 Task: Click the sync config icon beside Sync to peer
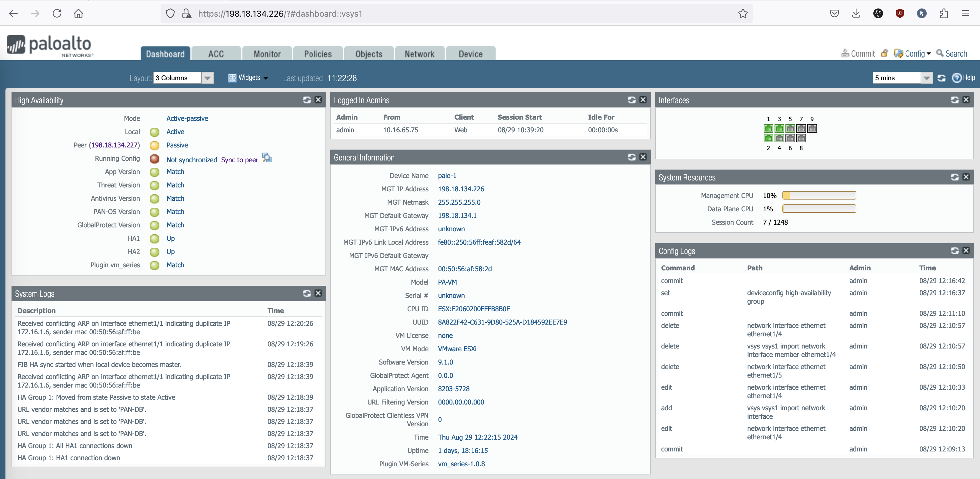click(267, 158)
